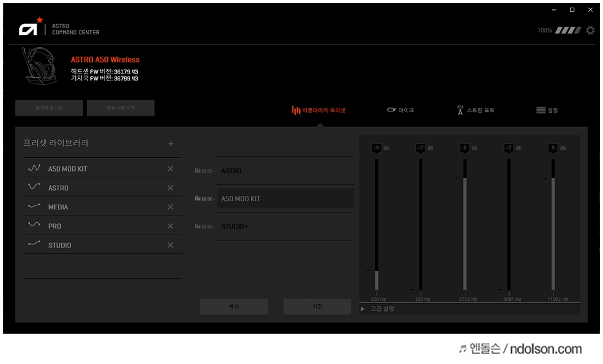
Task: Close the Astro Command Center window
Action: pyautogui.click(x=590, y=9)
